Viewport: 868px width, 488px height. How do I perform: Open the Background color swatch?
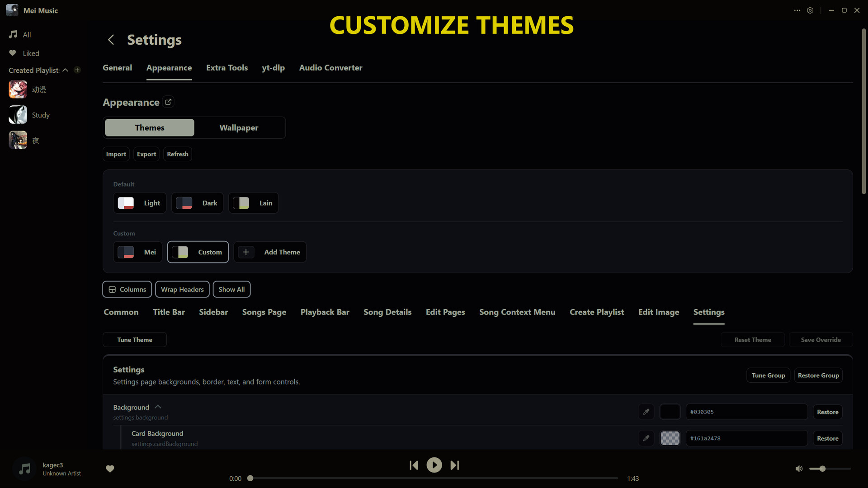[670, 412]
